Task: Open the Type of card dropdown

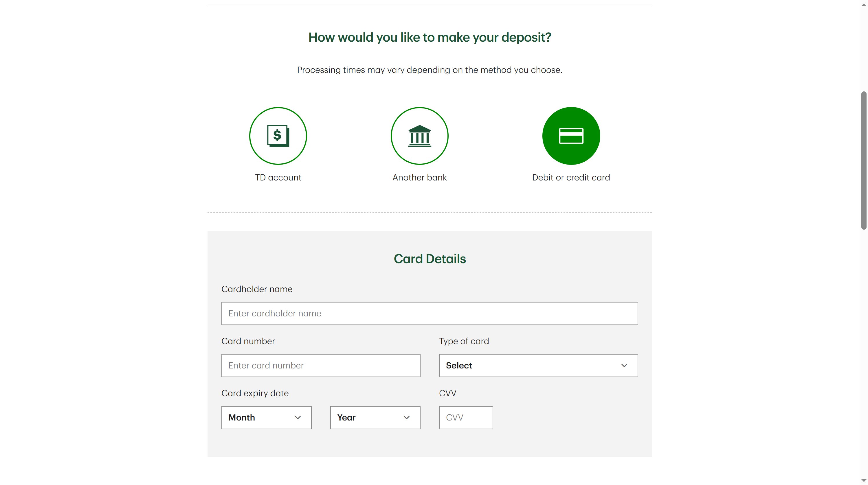Action: 538,366
